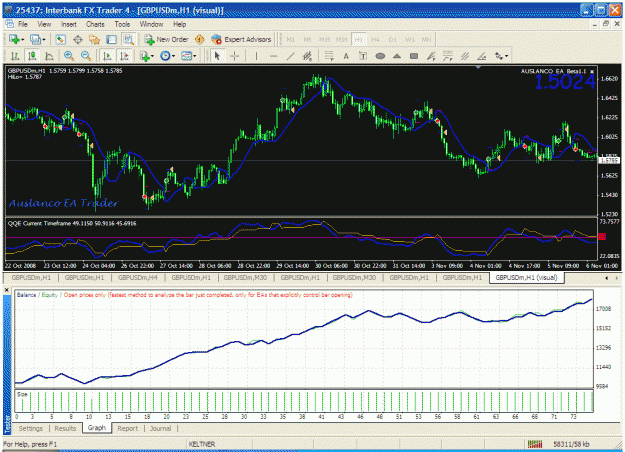This screenshot has width=625, height=452.
Task: Open the Indicators list icon
Action: 145,56
